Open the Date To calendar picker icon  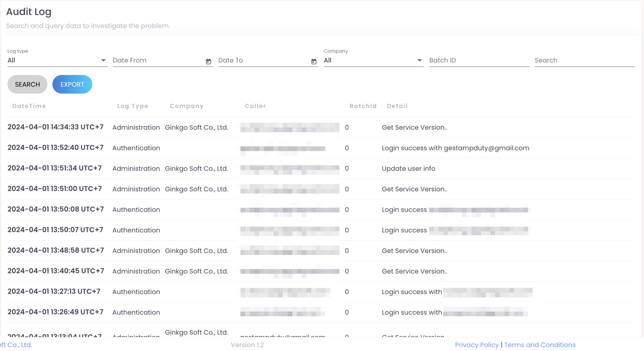314,62
